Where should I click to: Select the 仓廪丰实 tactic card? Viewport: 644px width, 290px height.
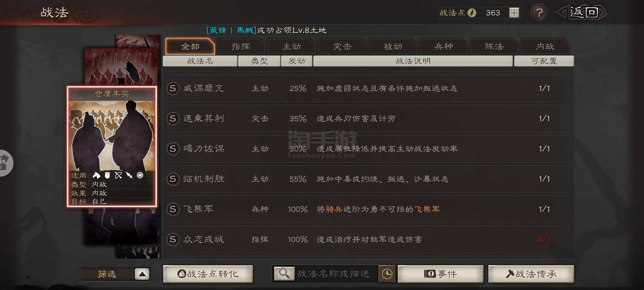[x=112, y=147]
